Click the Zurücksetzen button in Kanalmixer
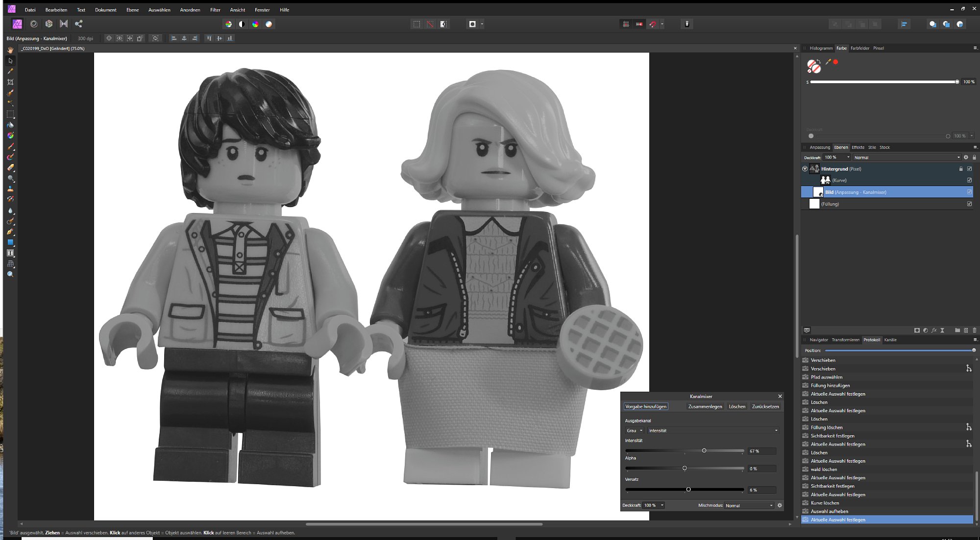 765,406
